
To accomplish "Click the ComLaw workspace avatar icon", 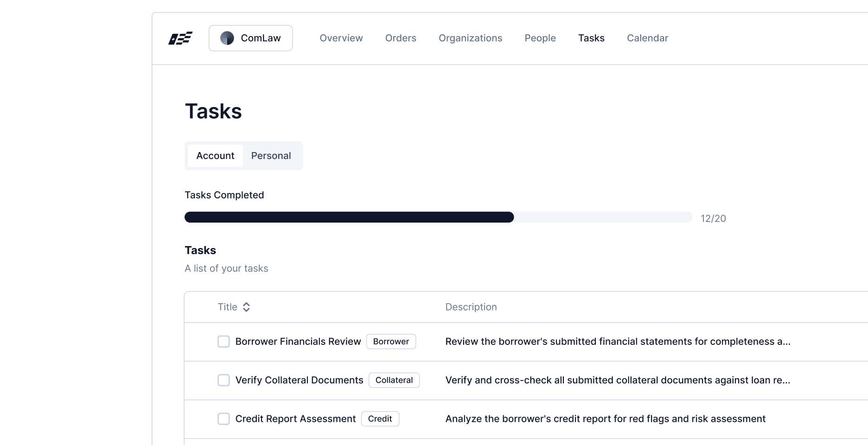I will point(227,38).
